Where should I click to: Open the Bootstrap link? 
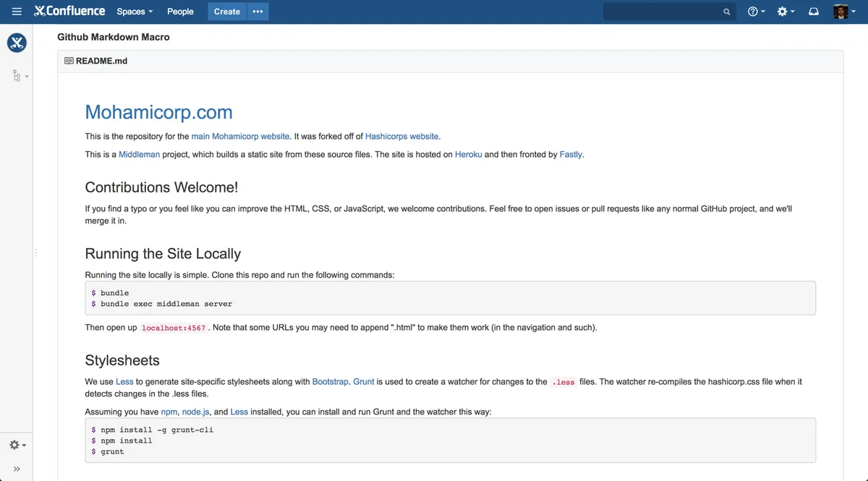tap(331, 382)
